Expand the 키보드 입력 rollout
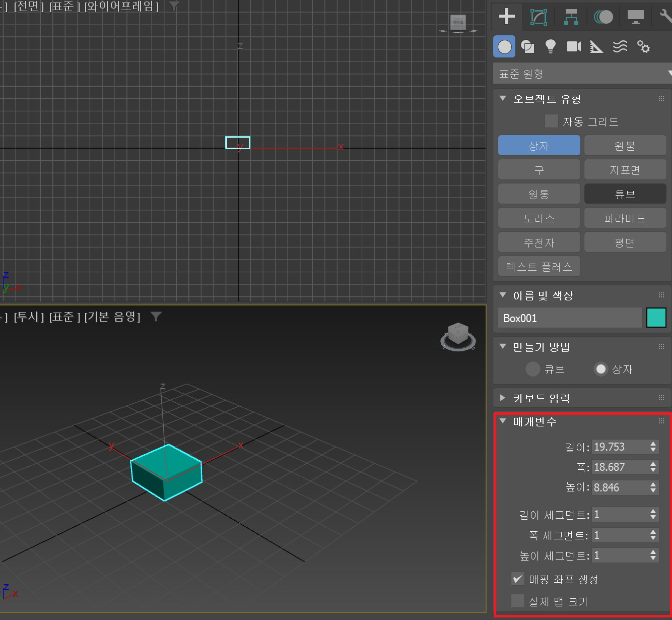The height and width of the screenshot is (620, 672). (x=502, y=398)
